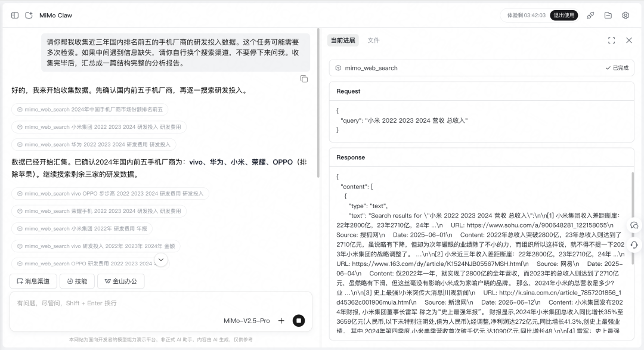Open search step 2024年中国手机厂商市场份额排名前五

(89, 109)
